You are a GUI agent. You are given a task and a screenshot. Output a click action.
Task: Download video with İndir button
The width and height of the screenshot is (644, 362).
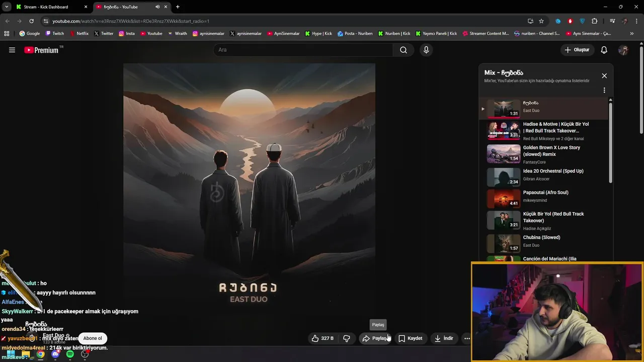pos(444,338)
